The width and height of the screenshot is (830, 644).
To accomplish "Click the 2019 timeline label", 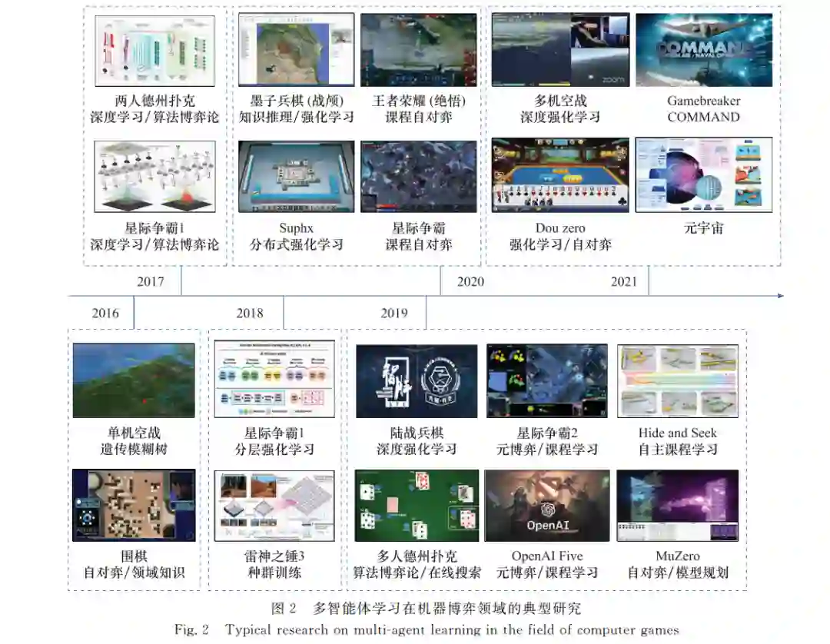I will click(x=394, y=314).
